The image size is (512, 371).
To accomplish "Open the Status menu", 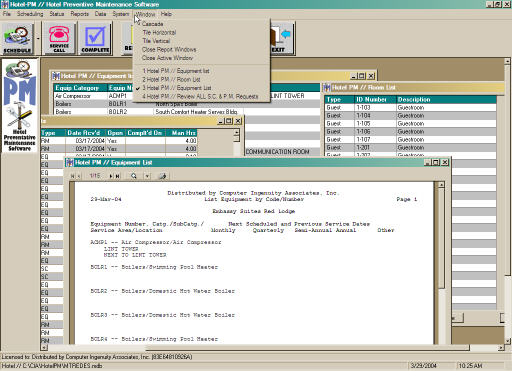I will click(57, 14).
